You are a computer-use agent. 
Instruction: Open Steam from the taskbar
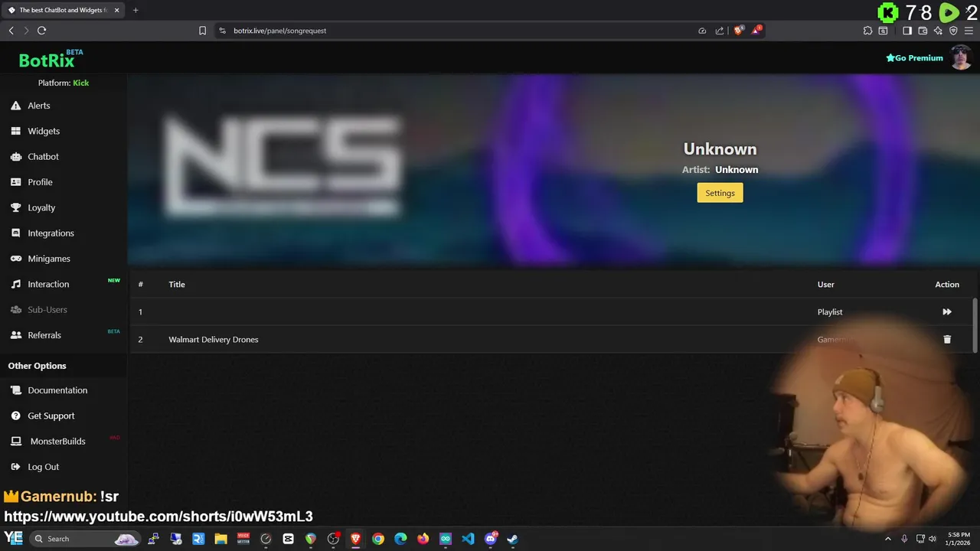click(x=513, y=539)
